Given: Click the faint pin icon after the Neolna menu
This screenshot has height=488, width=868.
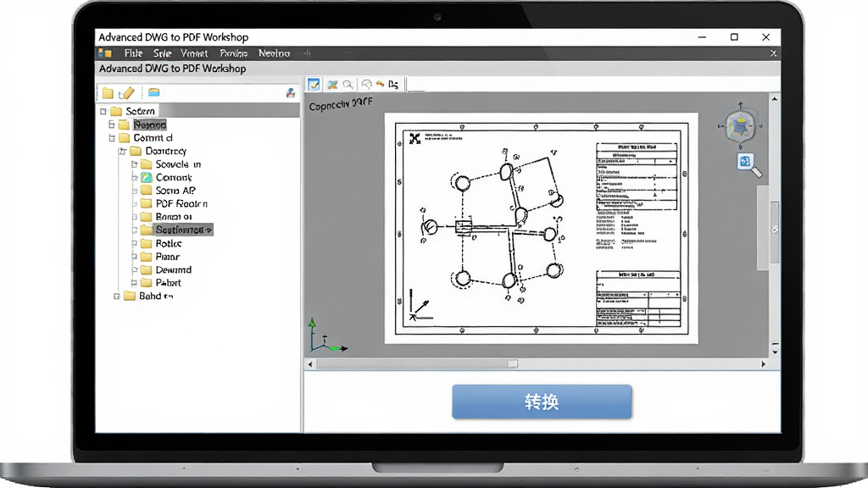Looking at the screenshot, I should click(x=307, y=53).
